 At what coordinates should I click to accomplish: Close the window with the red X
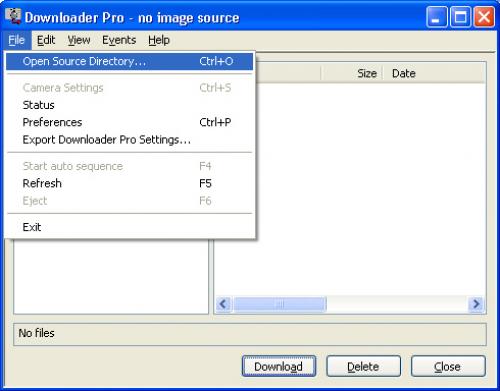coord(484,17)
